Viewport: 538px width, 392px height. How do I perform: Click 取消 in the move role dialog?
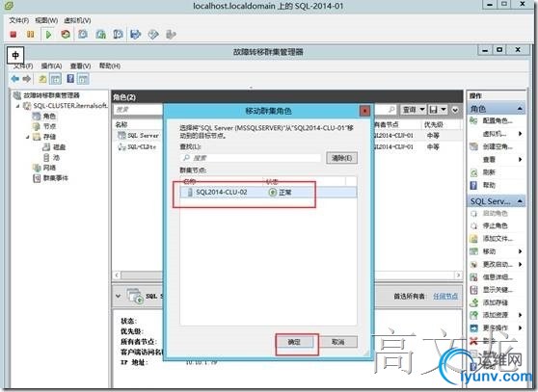[x=338, y=342]
